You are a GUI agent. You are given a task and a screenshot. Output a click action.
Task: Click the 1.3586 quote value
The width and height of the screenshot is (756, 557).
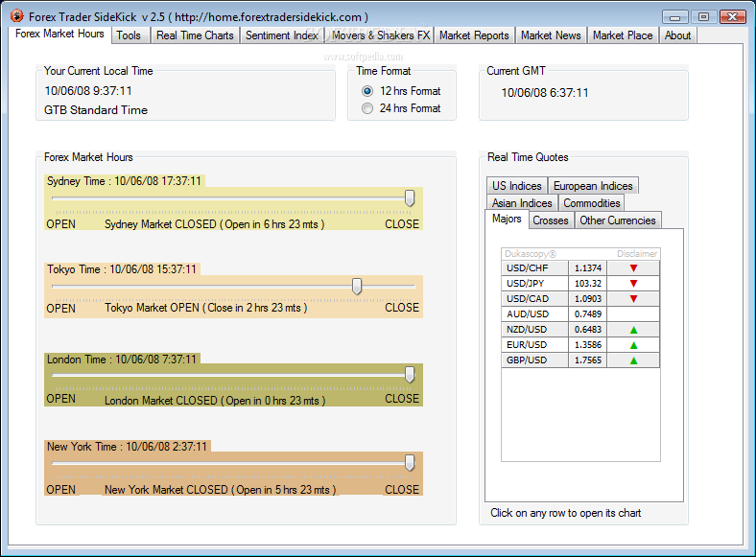pyautogui.click(x=588, y=345)
